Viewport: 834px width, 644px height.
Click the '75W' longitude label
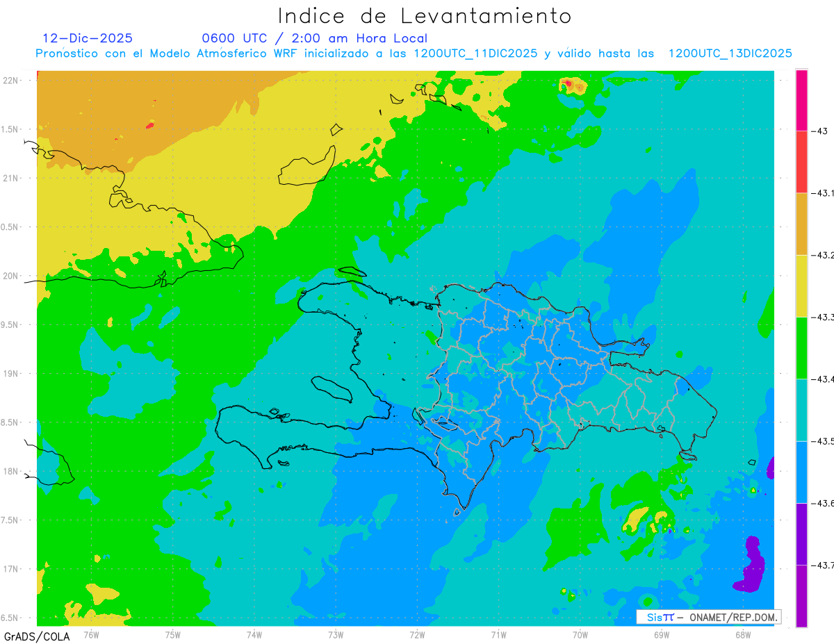tap(173, 634)
